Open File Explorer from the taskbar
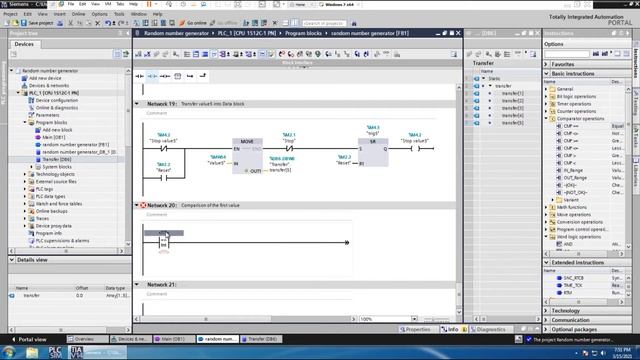Screen dimensions: 640x360 [x=32, y=352]
